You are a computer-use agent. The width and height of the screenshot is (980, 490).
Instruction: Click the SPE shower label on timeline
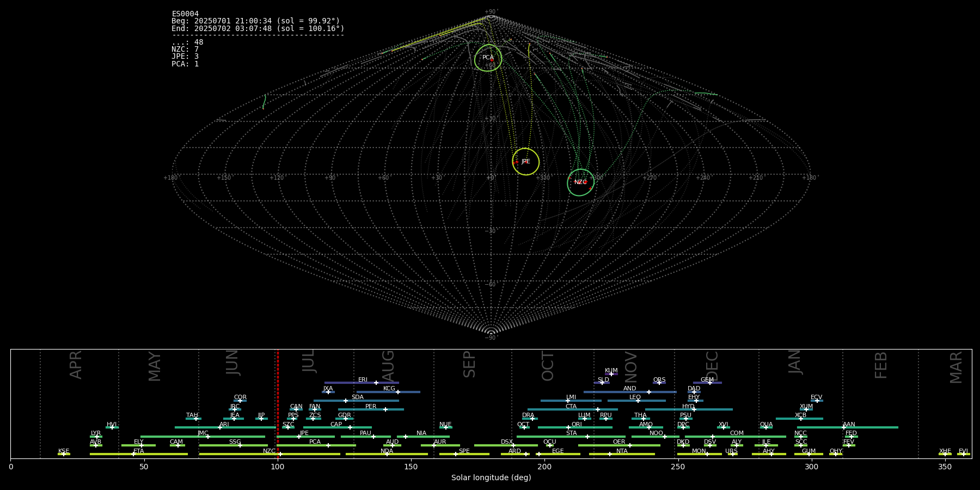pyautogui.click(x=464, y=451)
